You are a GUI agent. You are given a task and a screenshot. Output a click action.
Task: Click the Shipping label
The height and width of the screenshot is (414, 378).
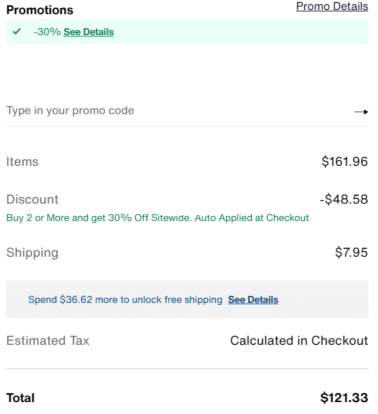pos(32,253)
